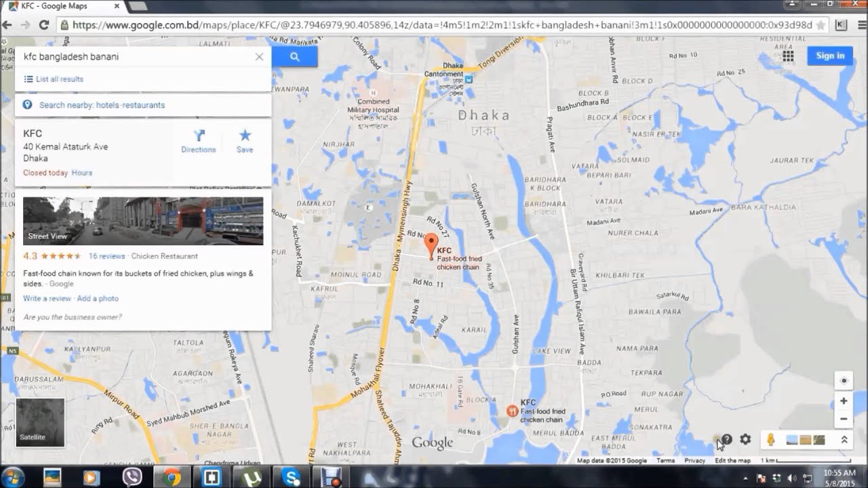
Task: Click the 'restaurants' search nearby link
Action: (144, 105)
